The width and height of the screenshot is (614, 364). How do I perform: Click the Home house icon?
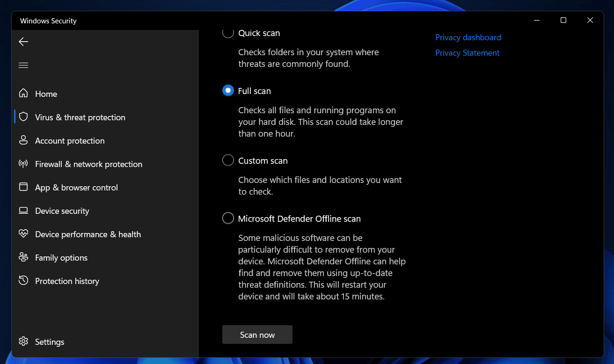click(23, 94)
